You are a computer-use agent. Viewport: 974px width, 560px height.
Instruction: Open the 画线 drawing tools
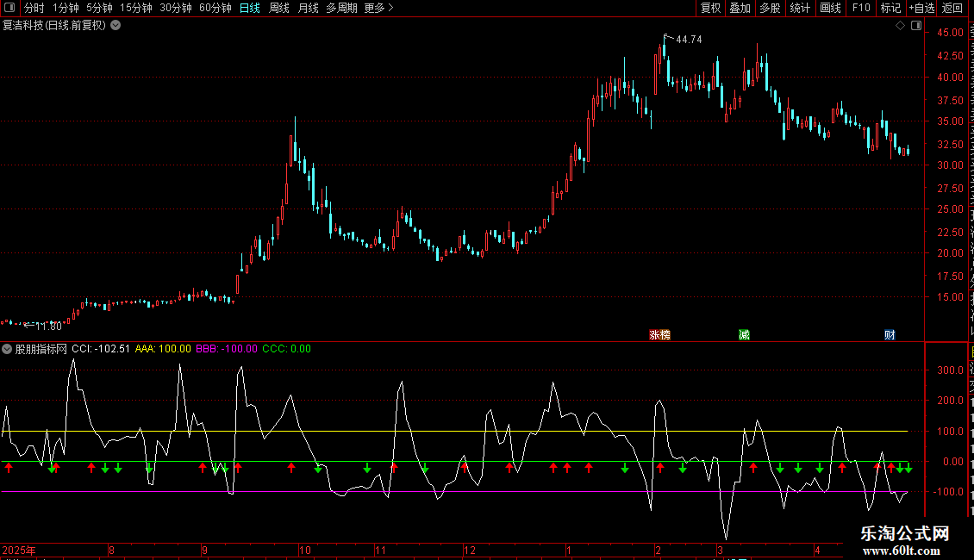pos(831,8)
